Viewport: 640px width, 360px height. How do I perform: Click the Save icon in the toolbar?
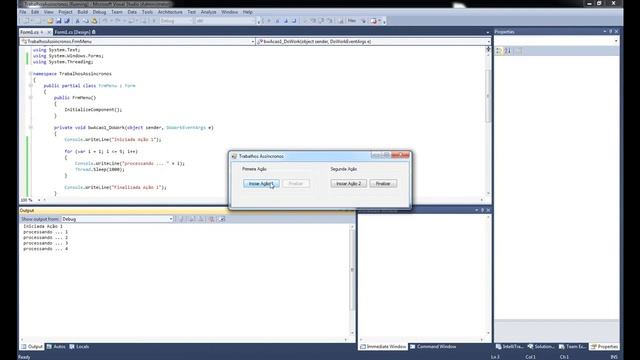tap(58, 21)
